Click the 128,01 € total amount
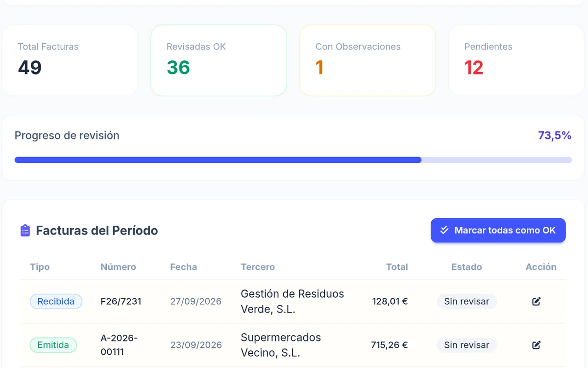 tap(390, 301)
